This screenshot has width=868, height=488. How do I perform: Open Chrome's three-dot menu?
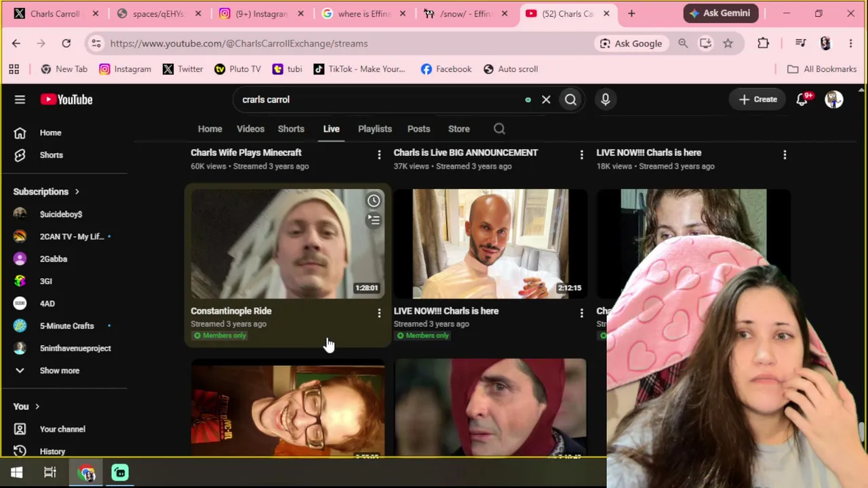point(851,43)
